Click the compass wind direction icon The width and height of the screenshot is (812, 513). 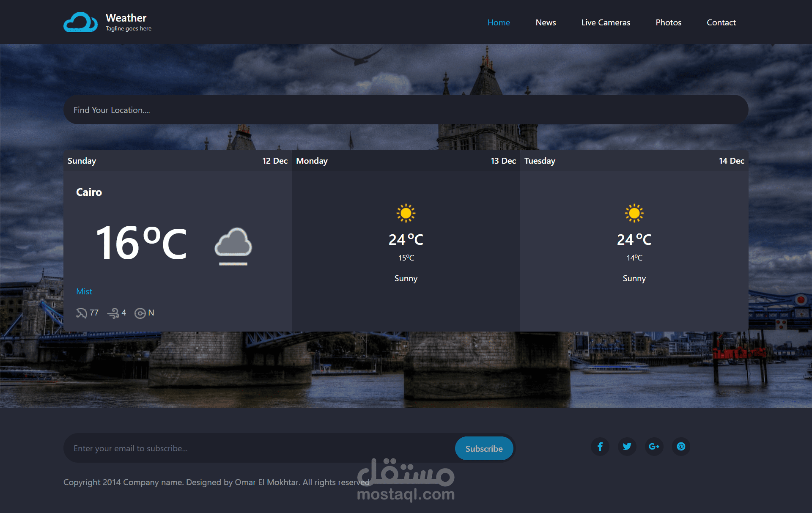[x=140, y=313]
